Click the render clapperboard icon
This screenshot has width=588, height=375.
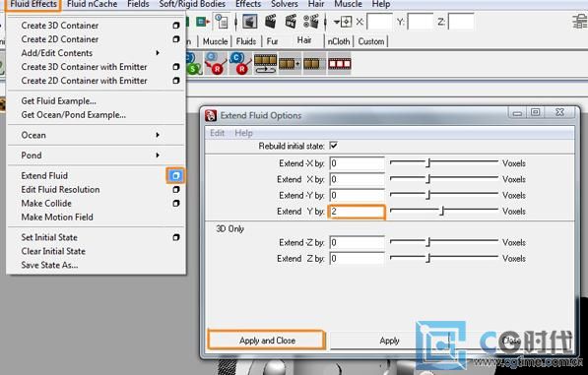point(271,22)
